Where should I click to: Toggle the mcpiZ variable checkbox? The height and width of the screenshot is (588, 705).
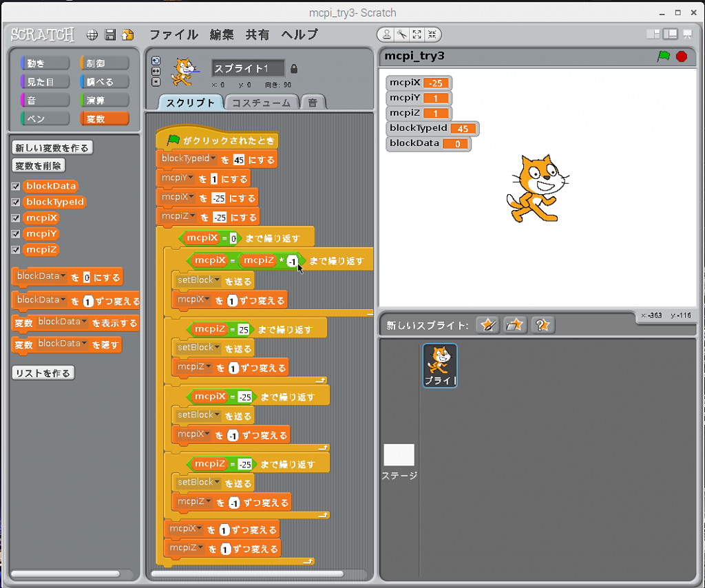[16, 250]
